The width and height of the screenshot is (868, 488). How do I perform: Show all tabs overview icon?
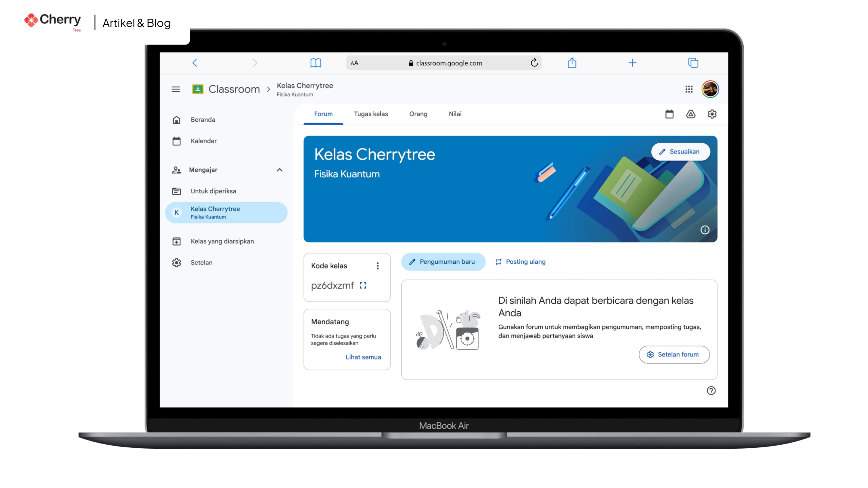tap(693, 63)
